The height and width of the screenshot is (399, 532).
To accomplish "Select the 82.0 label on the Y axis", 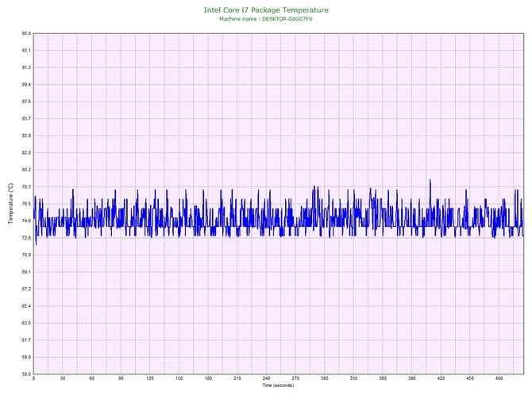I will pyautogui.click(x=26, y=153).
